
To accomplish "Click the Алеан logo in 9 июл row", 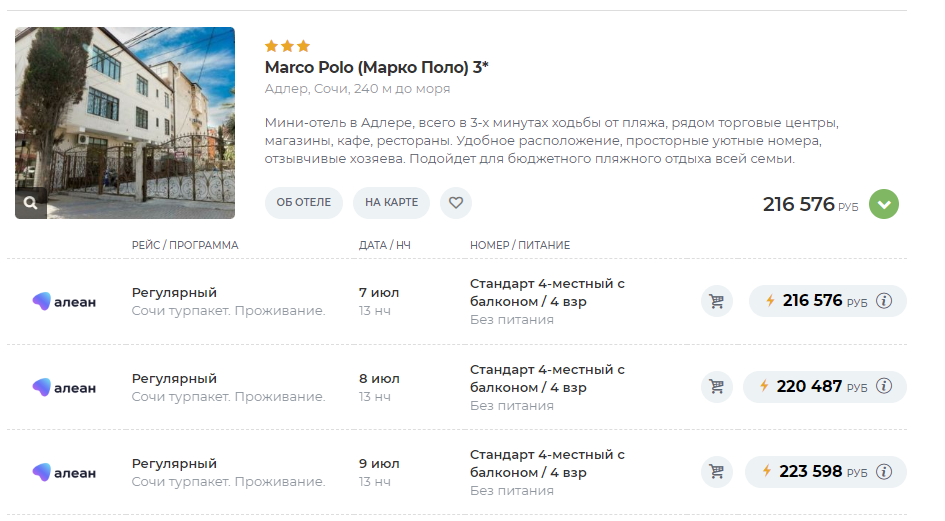I will tap(64, 472).
